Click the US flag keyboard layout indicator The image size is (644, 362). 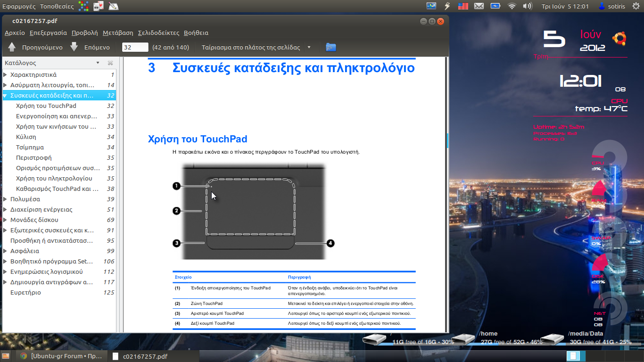[x=463, y=6]
